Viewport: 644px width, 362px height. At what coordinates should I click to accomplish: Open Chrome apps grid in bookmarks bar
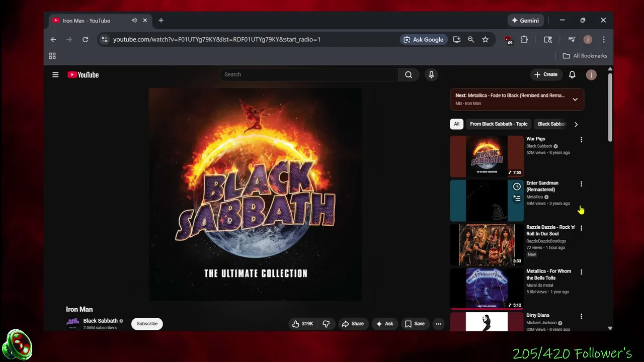coord(52,56)
